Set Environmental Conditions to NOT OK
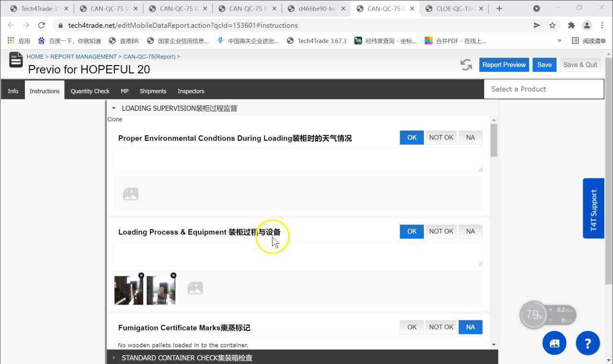 pos(441,137)
